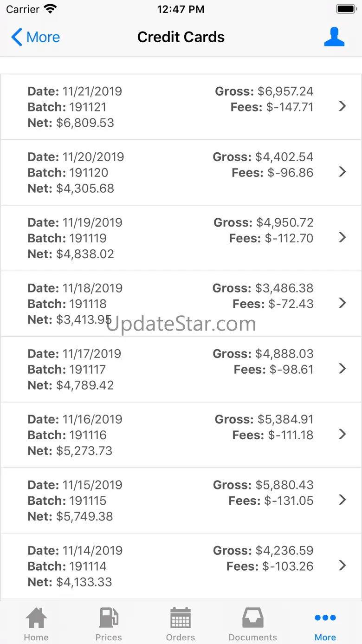The width and height of the screenshot is (362, 644).
Task: Tap the battery status icon
Action: point(346,9)
